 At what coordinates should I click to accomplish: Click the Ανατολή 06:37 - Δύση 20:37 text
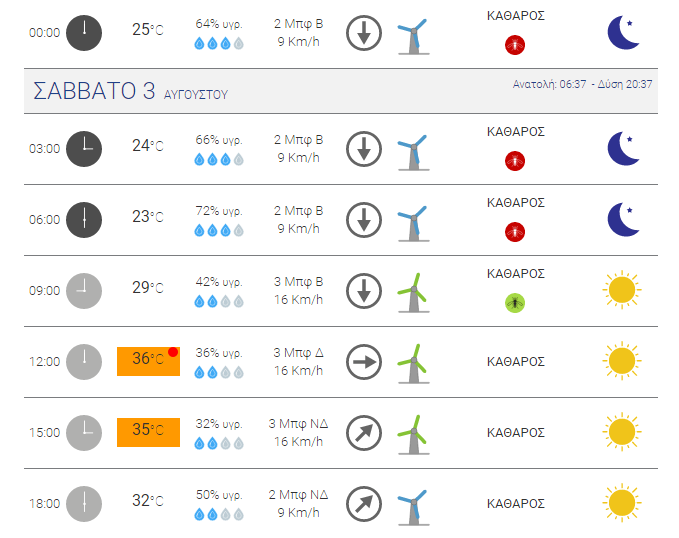pyautogui.click(x=582, y=84)
